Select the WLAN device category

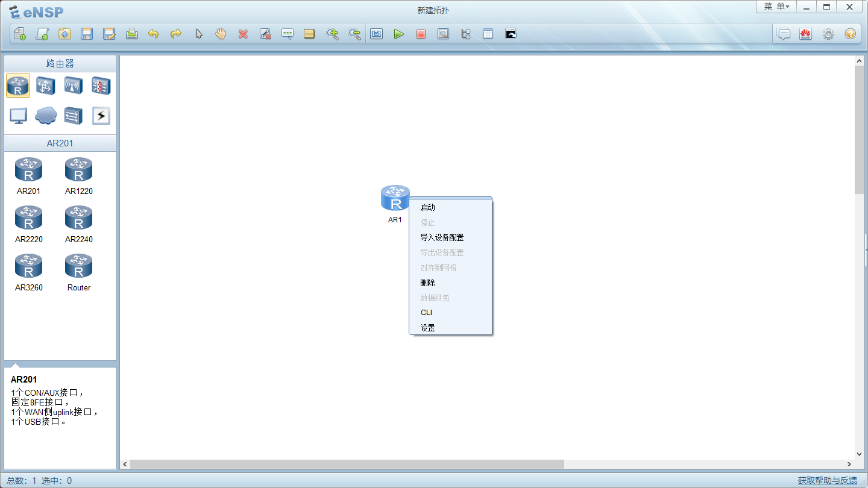pyautogui.click(x=74, y=86)
